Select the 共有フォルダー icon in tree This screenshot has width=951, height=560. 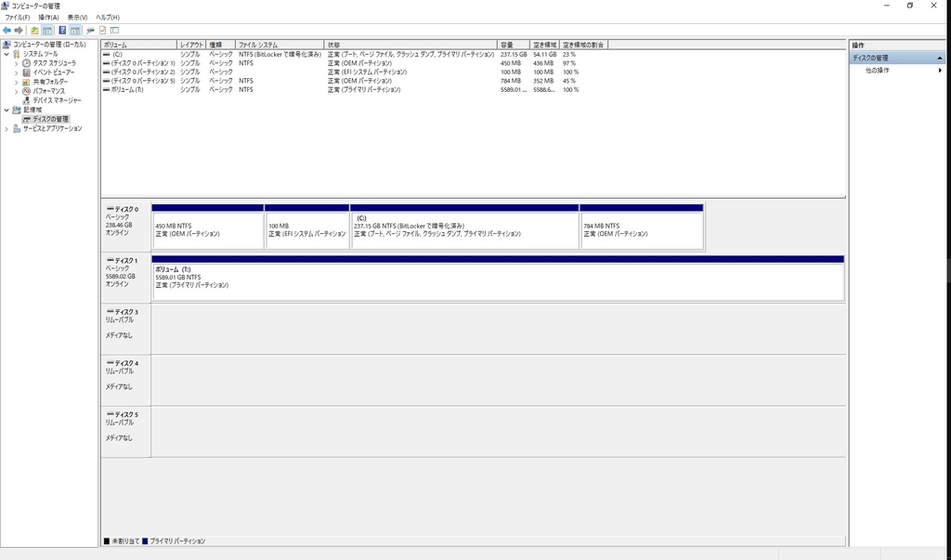[27, 82]
